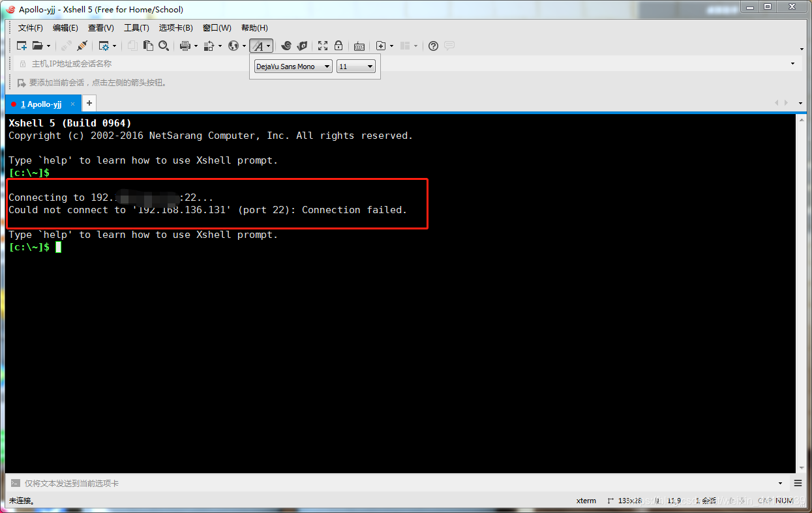812x513 pixels.
Task: Click the Open session folder icon
Action: [38, 46]
